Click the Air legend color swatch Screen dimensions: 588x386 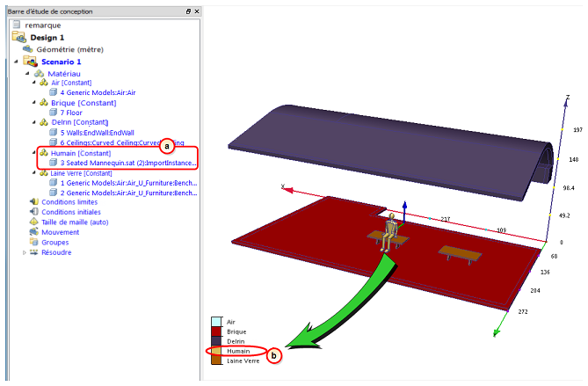[x=216, y=322]
